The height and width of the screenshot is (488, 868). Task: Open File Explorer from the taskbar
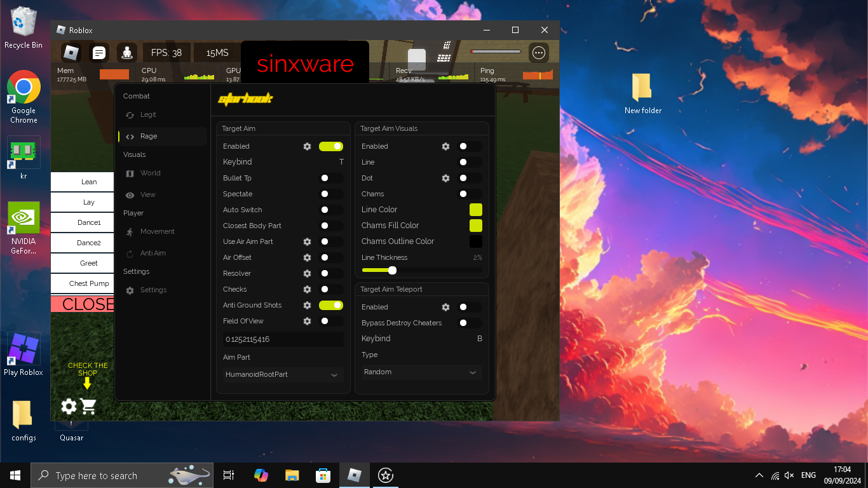[x=292, y=475]
